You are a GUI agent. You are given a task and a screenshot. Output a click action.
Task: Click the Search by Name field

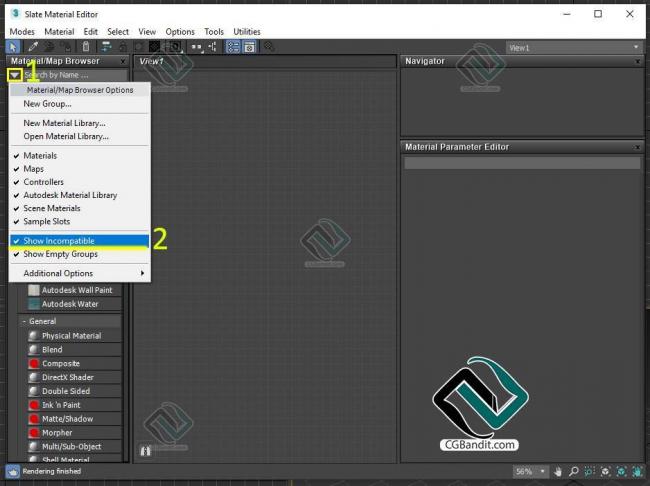tap(75, 75)
